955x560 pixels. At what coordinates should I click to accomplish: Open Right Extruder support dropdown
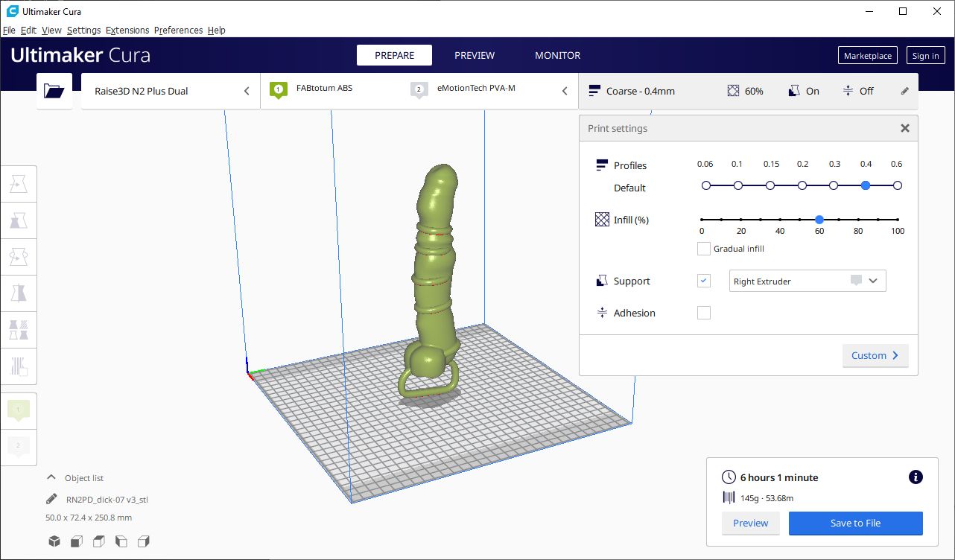(x=808, y=281)
